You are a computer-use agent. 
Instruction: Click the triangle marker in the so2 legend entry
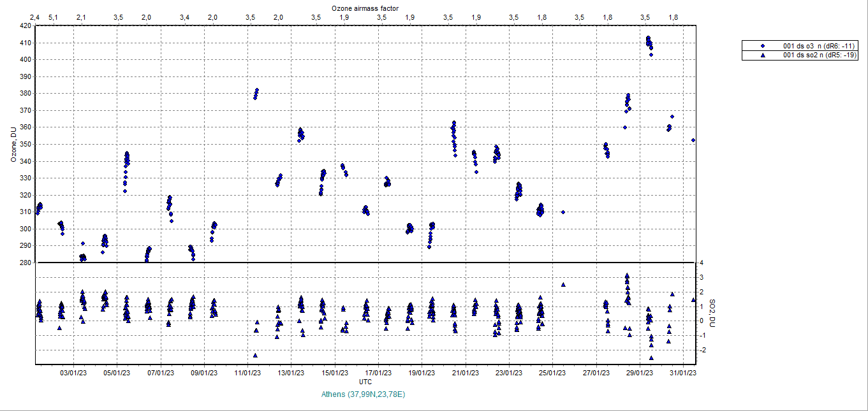[x=762, y=55]
